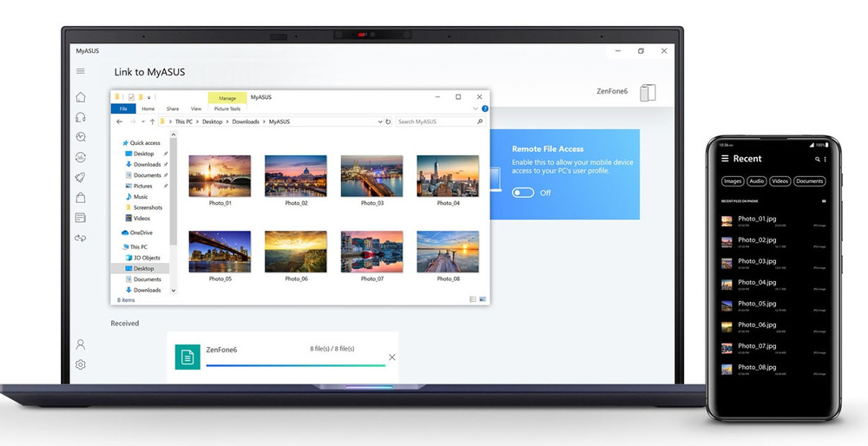The image size is (868, 446).
Task: Open the rocket icon in MyASUS sidebar
Action: tap(81, 178)
